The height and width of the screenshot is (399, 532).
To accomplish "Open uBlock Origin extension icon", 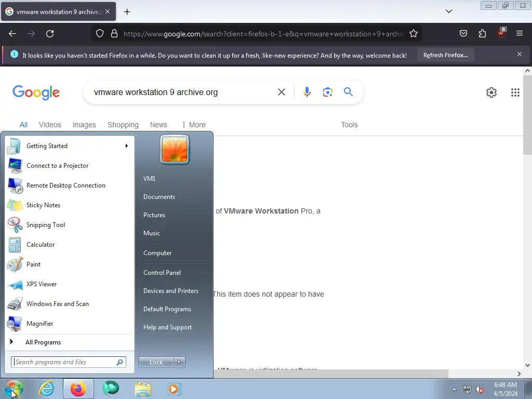I will point(501,33).
